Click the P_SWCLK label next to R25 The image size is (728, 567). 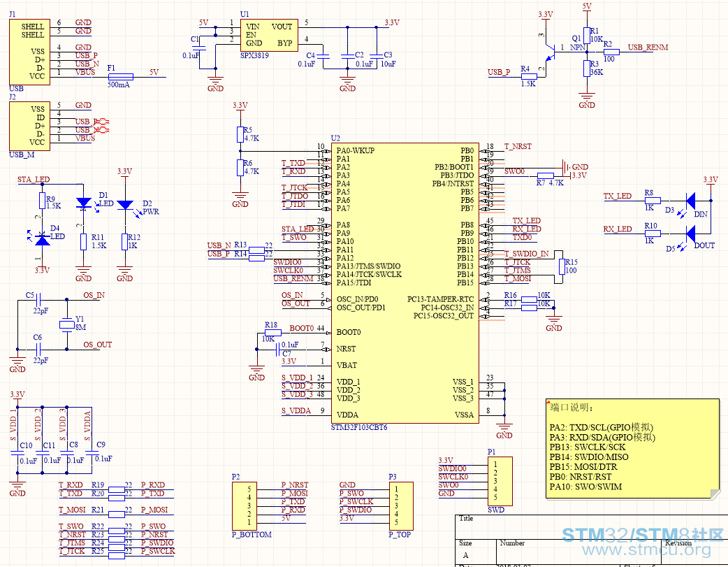[x=158, y=551]
